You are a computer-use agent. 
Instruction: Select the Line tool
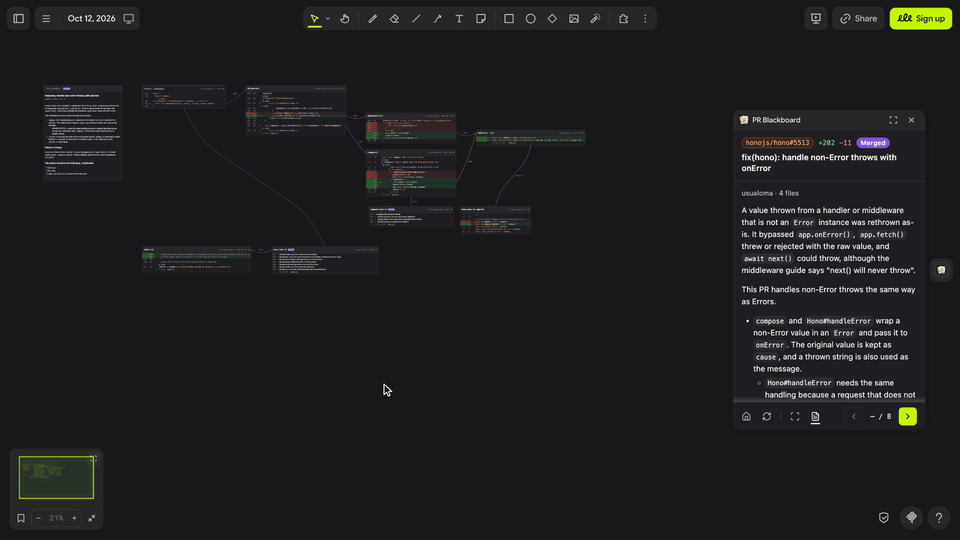coord(416,18)
